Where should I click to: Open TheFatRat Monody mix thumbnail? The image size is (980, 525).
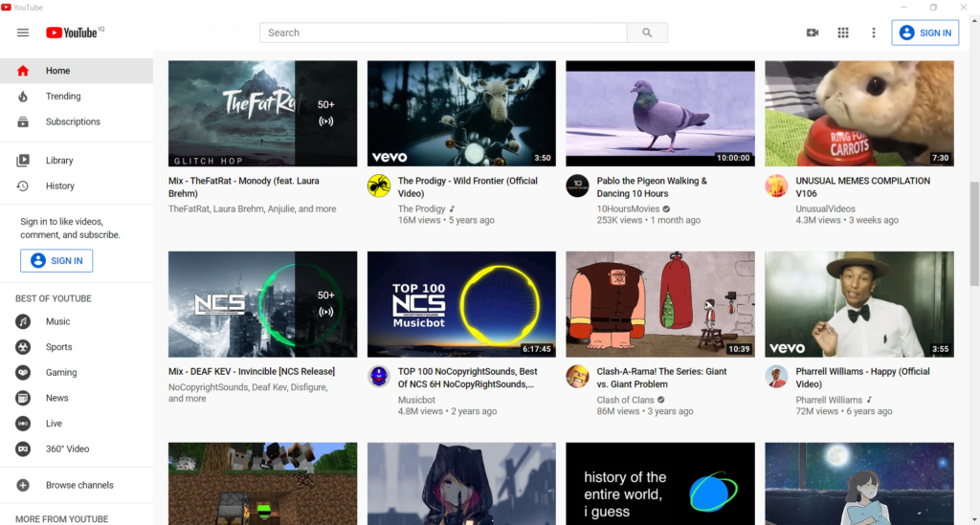[x=262, y=114]
